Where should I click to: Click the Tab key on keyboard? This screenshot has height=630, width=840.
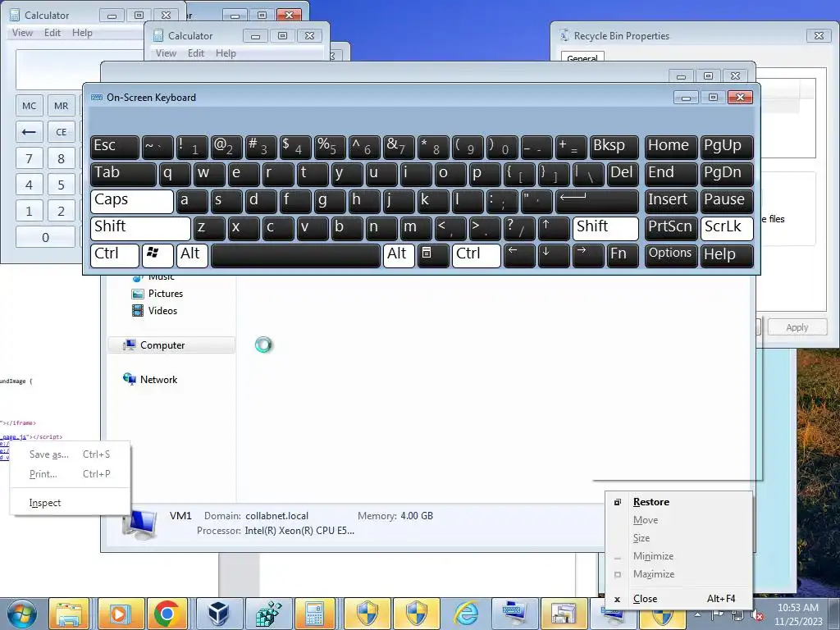[x=123, y=174]
